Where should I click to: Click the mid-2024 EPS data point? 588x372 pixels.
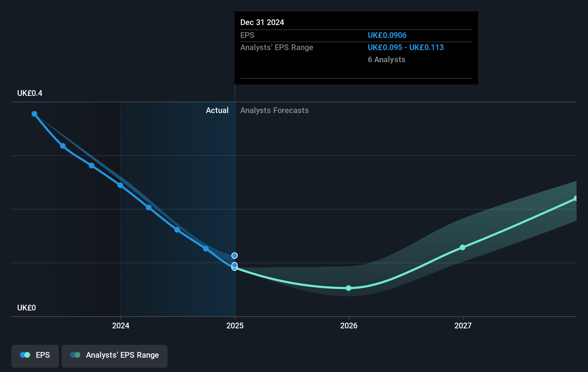tap(177, 230)
